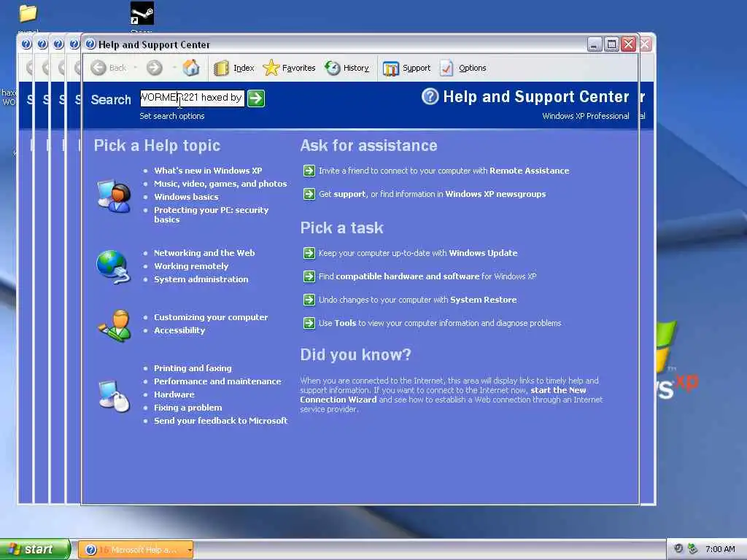Open the Windows start button

(35, 549)
